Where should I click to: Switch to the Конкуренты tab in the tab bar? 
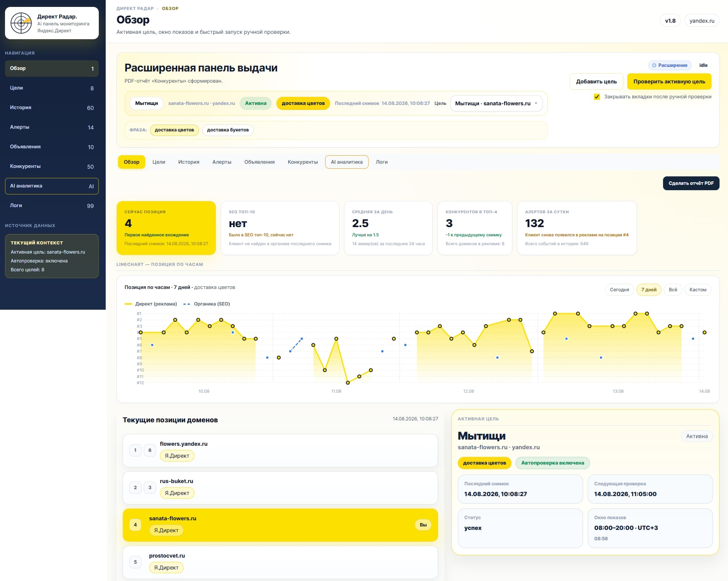pyautogui.click(x=303, y=162)
